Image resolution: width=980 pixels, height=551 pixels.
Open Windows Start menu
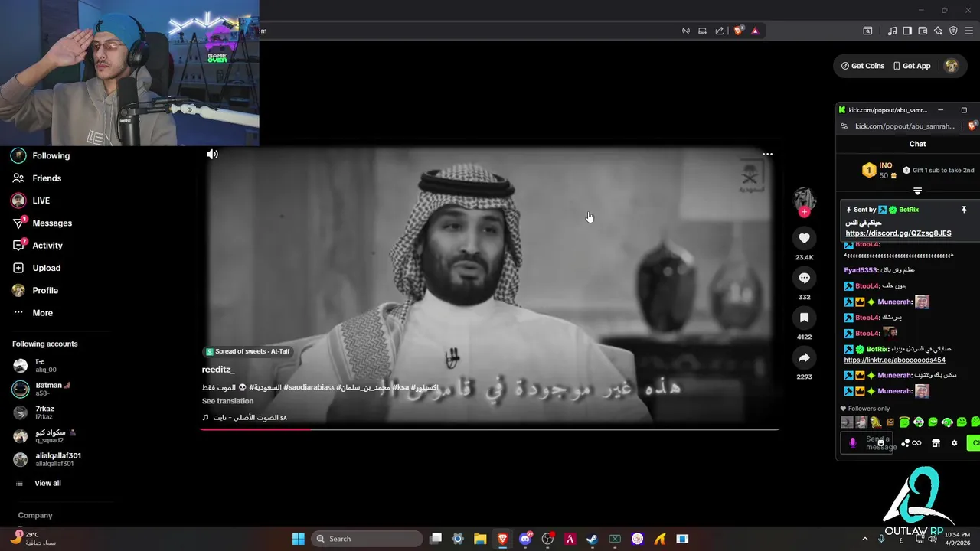pyautogui.click(x=299, y=539)
